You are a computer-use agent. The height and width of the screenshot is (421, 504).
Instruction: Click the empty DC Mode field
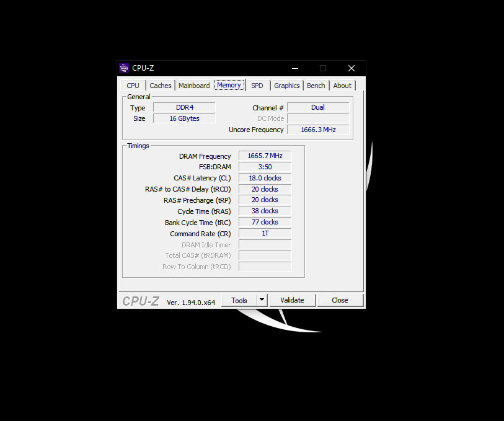pos(318,118)
